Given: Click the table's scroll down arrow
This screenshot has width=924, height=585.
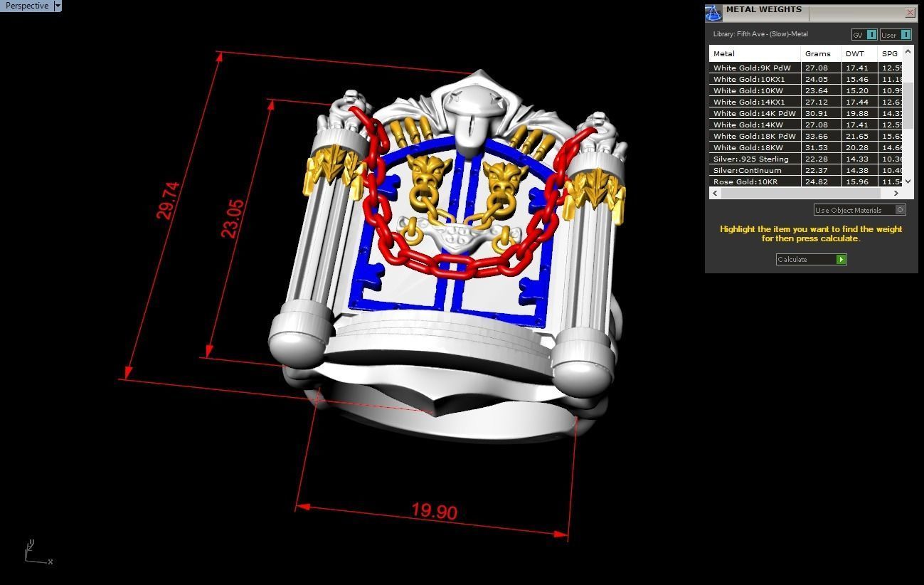Looking at the screenshot, I should pos(908,181).
